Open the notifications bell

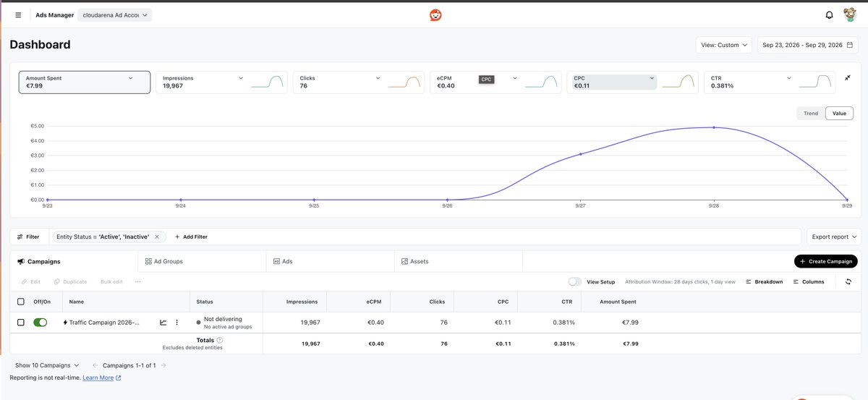click(x=829, y=14)
